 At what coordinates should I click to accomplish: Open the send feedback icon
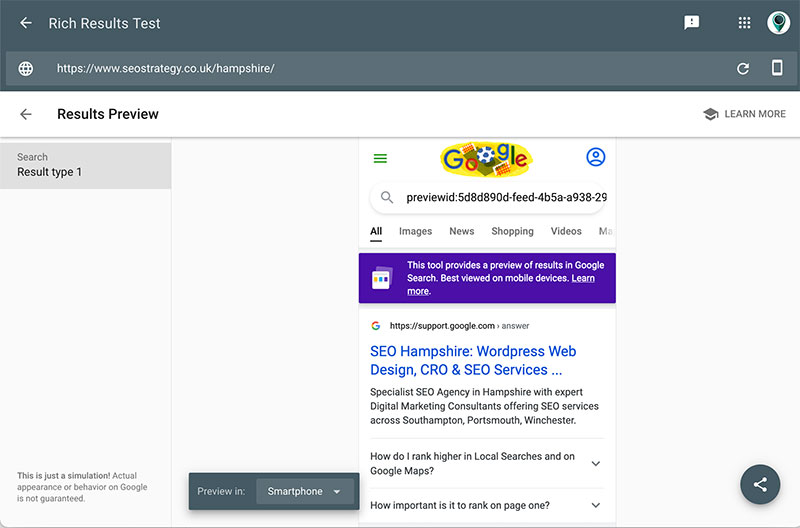point(691,23)
